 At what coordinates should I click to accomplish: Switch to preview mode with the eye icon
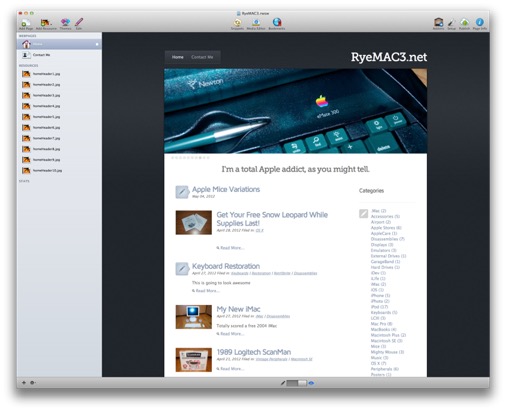pyautogui.click(x=311, y=383)
